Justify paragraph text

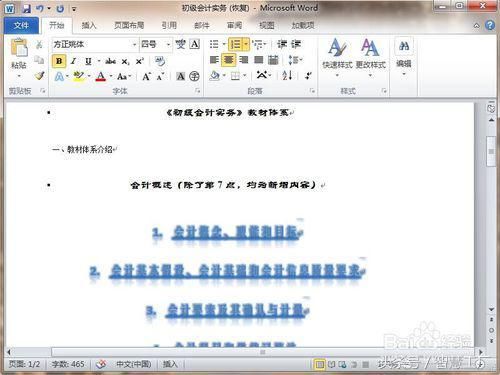(x=259, y=60)
